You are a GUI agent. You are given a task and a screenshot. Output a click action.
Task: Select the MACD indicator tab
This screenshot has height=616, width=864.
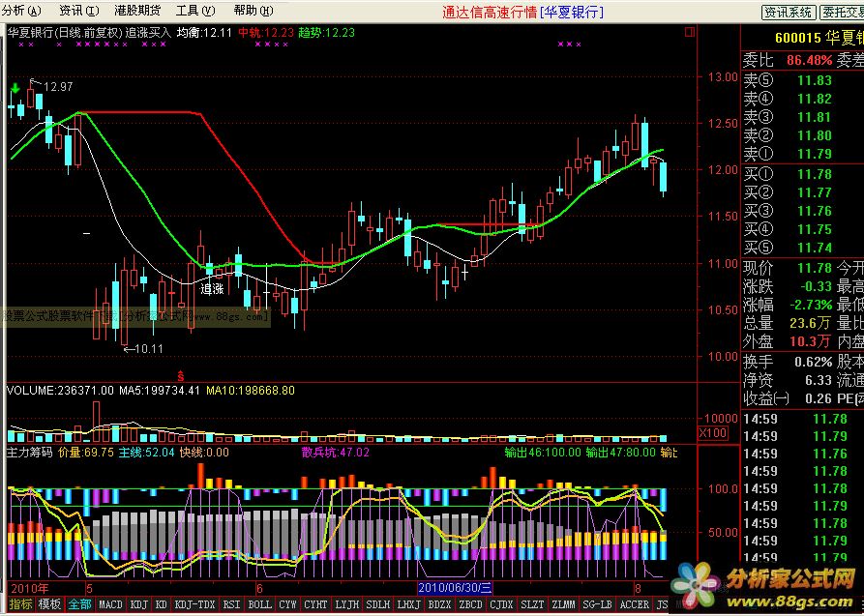[110, 604]
